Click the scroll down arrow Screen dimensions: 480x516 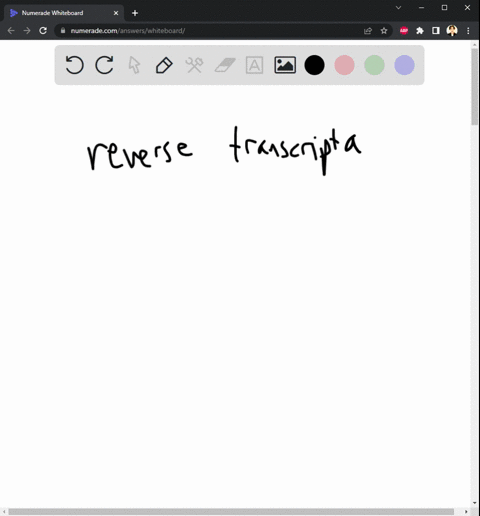(475, 503)
